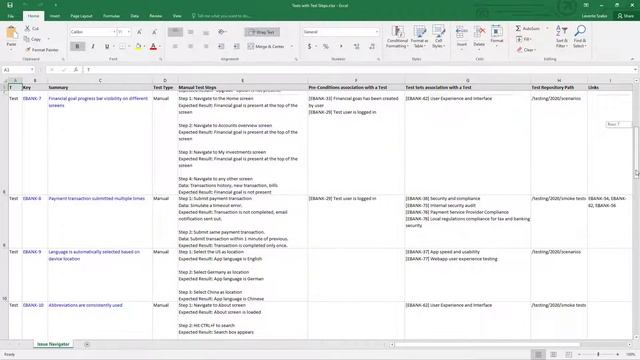Click the Save icon in quick access toolbar
The width and height of the screenshot is (640, 360).
(x=10, y=5)
